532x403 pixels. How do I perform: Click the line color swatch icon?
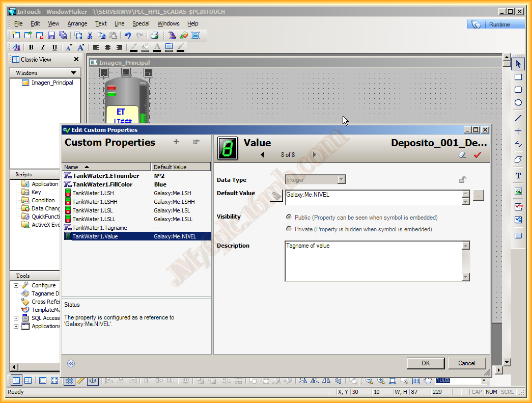[x=134, y=47]
